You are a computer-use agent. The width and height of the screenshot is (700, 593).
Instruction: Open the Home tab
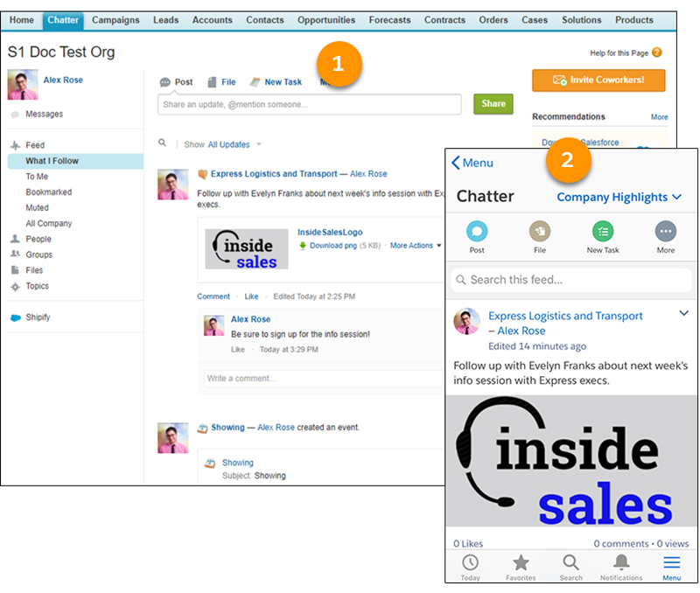21,20
